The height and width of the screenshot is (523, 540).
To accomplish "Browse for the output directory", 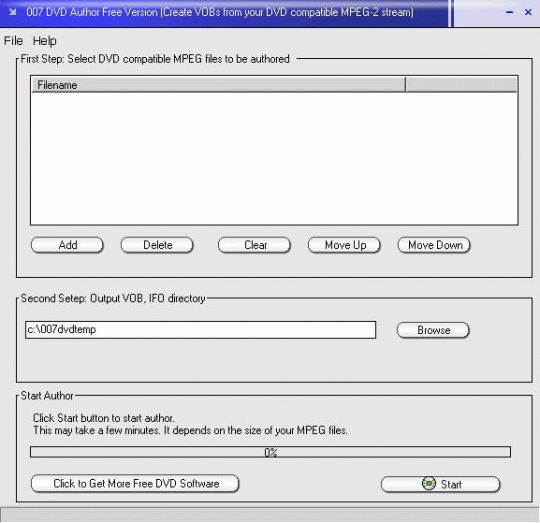I will (x=433, y=330).
